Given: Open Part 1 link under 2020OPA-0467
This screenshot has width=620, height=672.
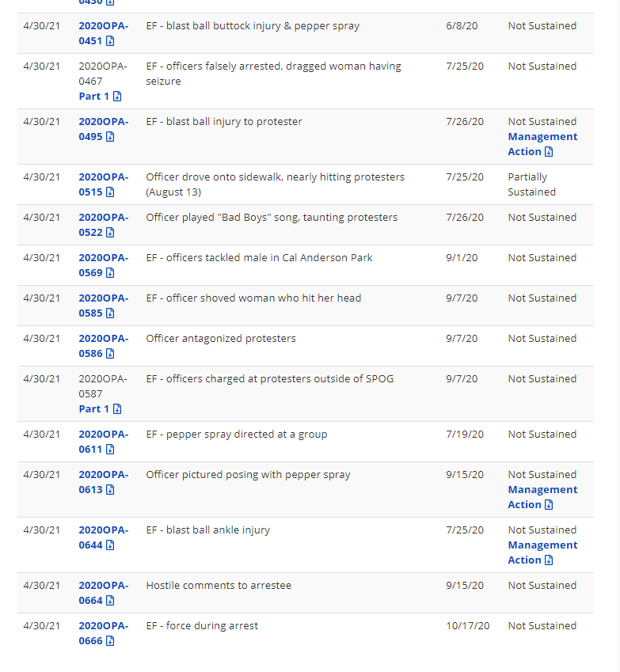Looking at the screenshot, I should pos(94,97).
